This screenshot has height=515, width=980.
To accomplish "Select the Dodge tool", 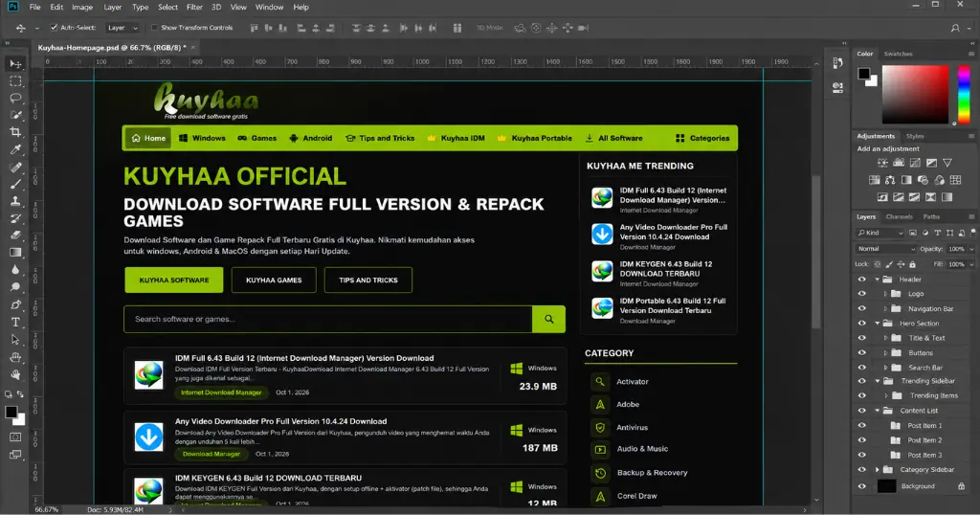I will point(15,287).
